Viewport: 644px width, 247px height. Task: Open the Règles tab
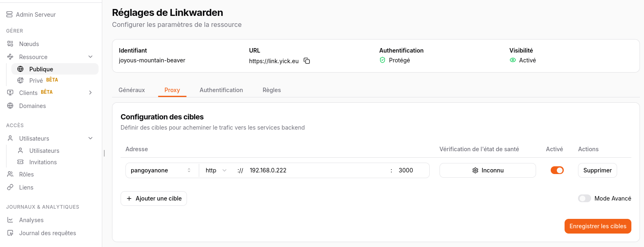(x=272, y=90)
